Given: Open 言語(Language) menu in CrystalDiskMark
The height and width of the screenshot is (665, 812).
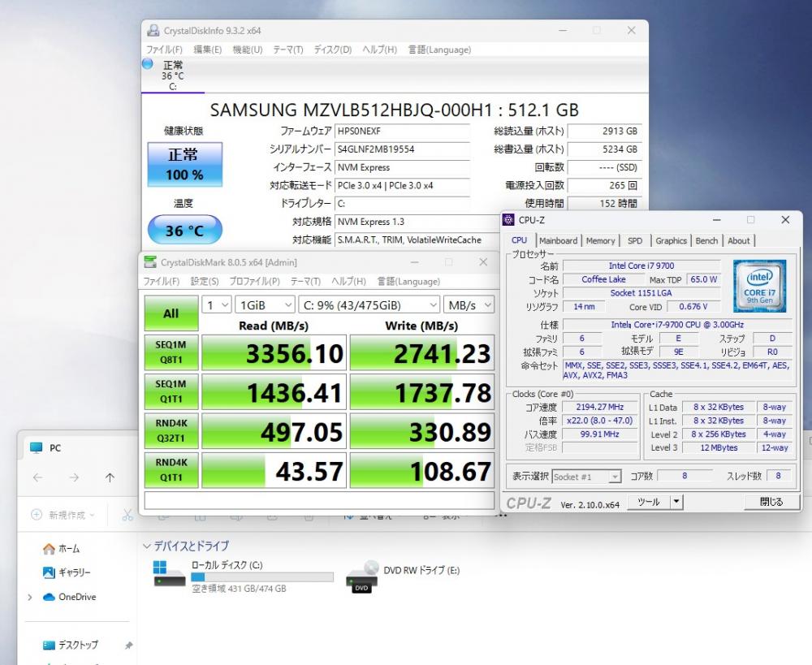Looking at the screenshot, I should tap(408, 281).
